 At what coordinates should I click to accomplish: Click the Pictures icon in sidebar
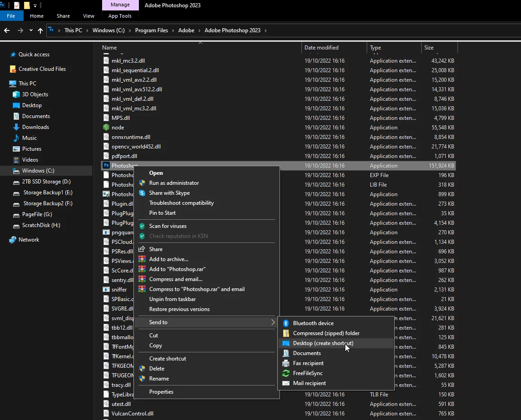16,149
